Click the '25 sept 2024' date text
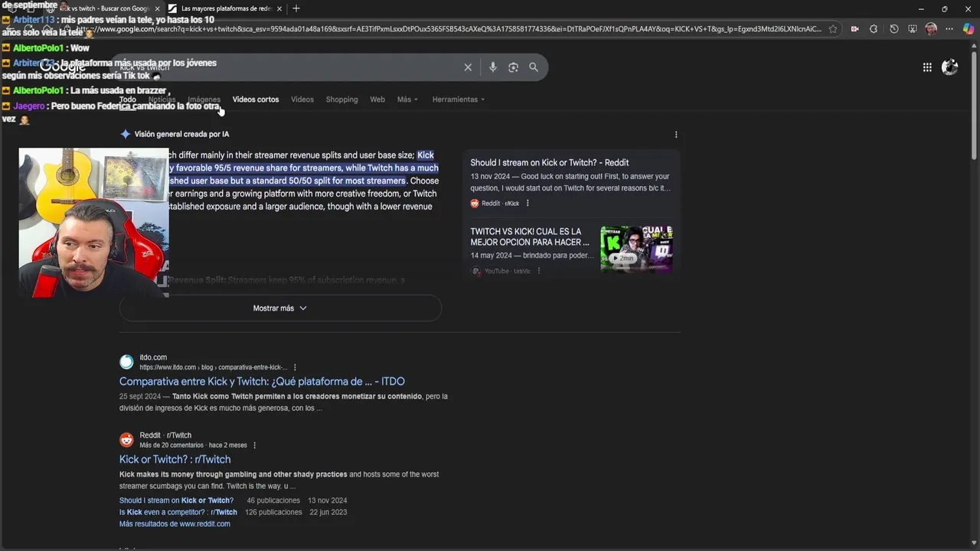Screen dimensions: 980x551 (x=140, y=396)
